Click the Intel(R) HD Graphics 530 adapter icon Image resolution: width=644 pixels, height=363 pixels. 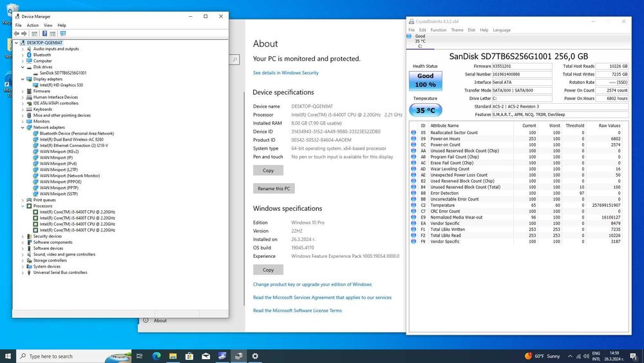pyautogui.click(x=35, y=85)
